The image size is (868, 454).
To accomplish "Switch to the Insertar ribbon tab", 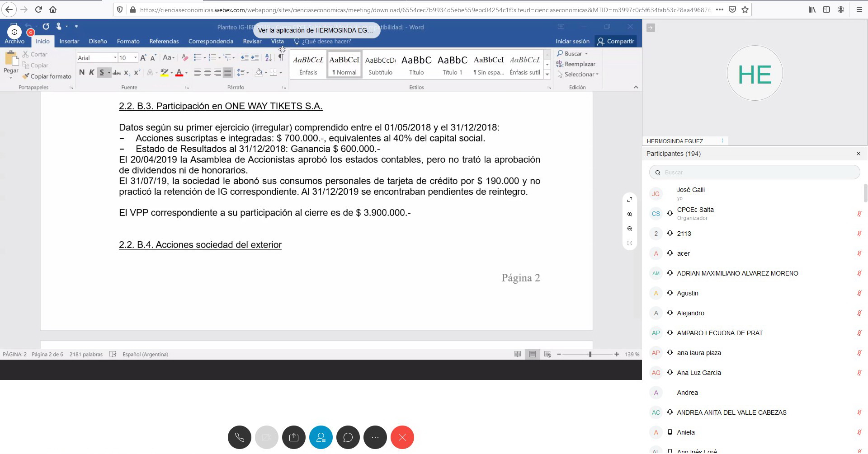I will pyautogui.click(x=69, y=41).
